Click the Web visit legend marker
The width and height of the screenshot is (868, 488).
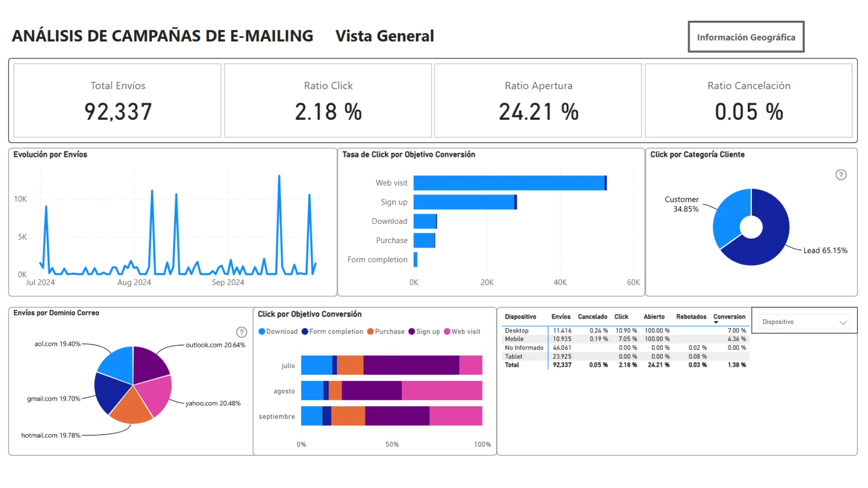[447, 332]
